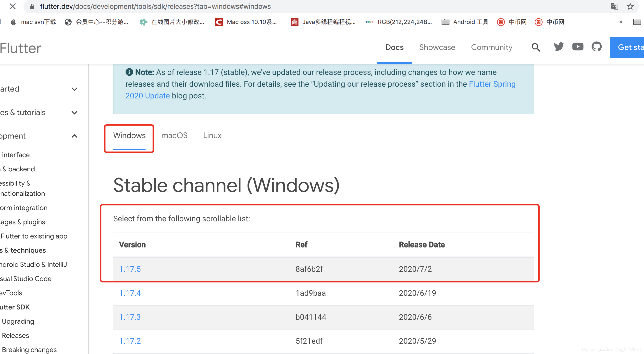Click ref cell 'b041144'
This screenshot has width=644, height=354.
[x=311, y=317]
